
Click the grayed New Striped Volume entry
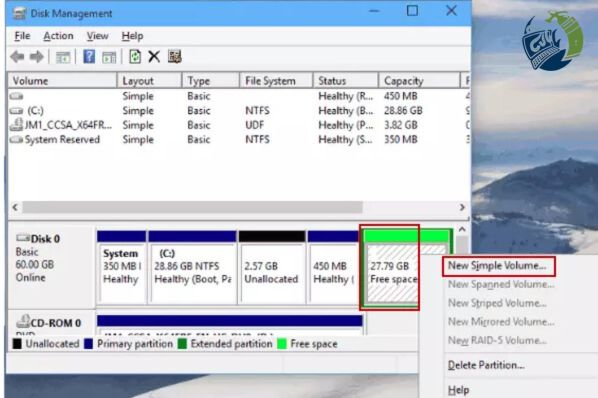pos(497,303)
